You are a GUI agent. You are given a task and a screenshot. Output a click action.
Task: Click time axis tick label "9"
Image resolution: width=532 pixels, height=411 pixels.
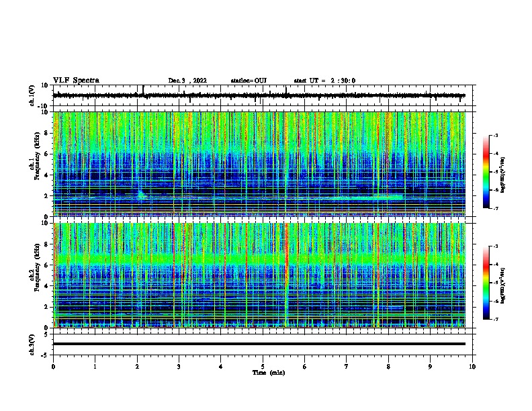430,367
